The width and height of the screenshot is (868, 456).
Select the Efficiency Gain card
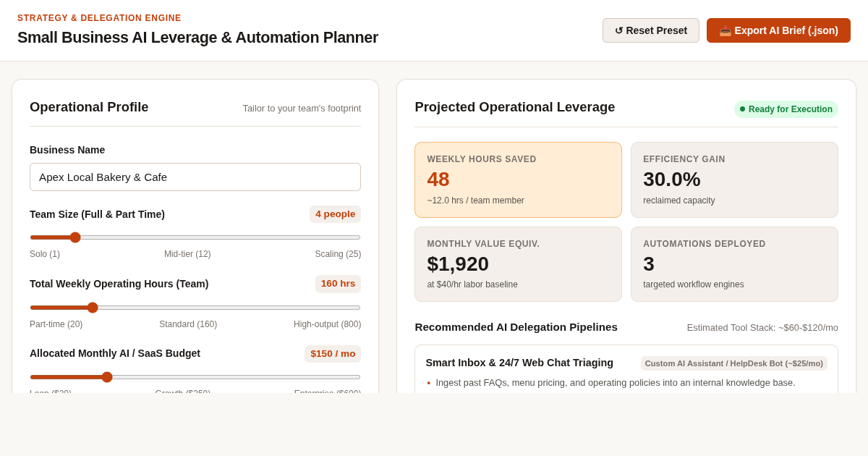tap(734, 180)
